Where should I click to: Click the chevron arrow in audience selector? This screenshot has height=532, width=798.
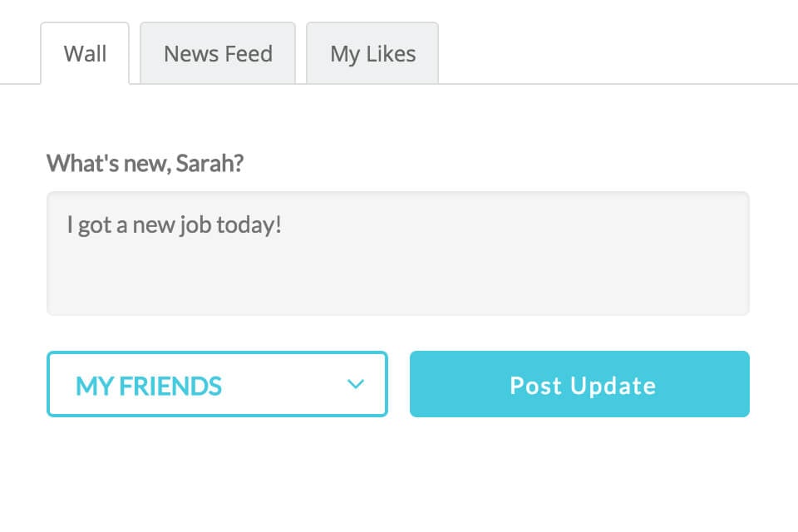356,384
